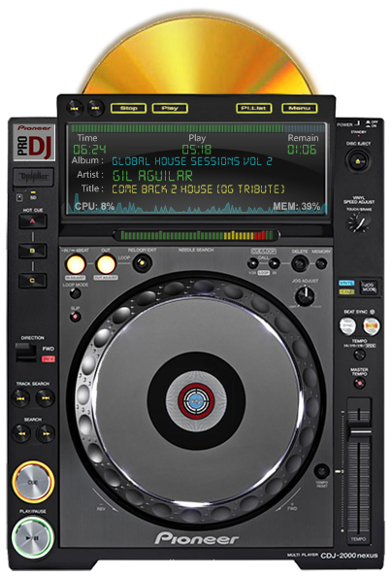Toggle the Direction FWD/REV switch
Screen dimensions: 392x577
(26, 353)
